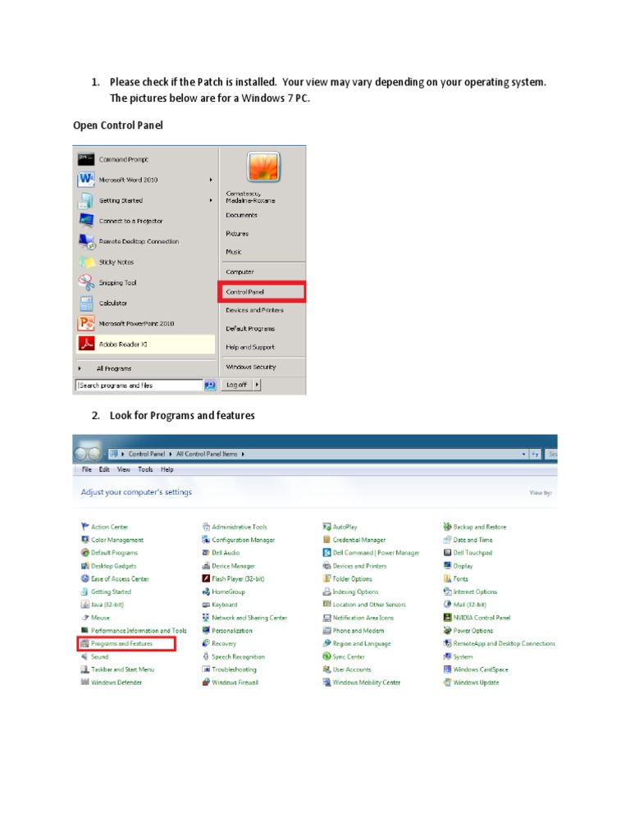This screenshot has width=630, height=840.
Task: Click the Java (32-bit) icon
Action: coord(84,605)
